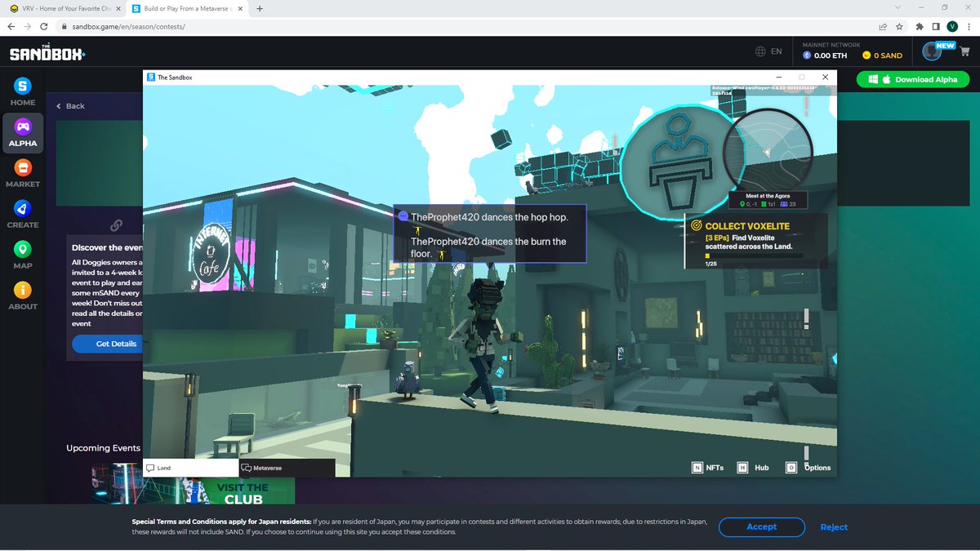Viewport: 980px width, 551px height.
Task: Open the EN language selector
Action: click(x=768, y=51)
